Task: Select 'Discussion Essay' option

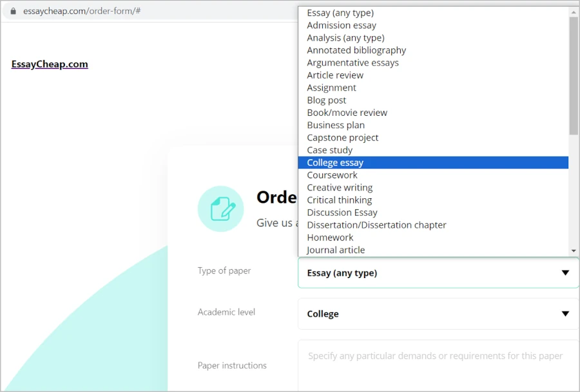Action: tap(433, 213)
